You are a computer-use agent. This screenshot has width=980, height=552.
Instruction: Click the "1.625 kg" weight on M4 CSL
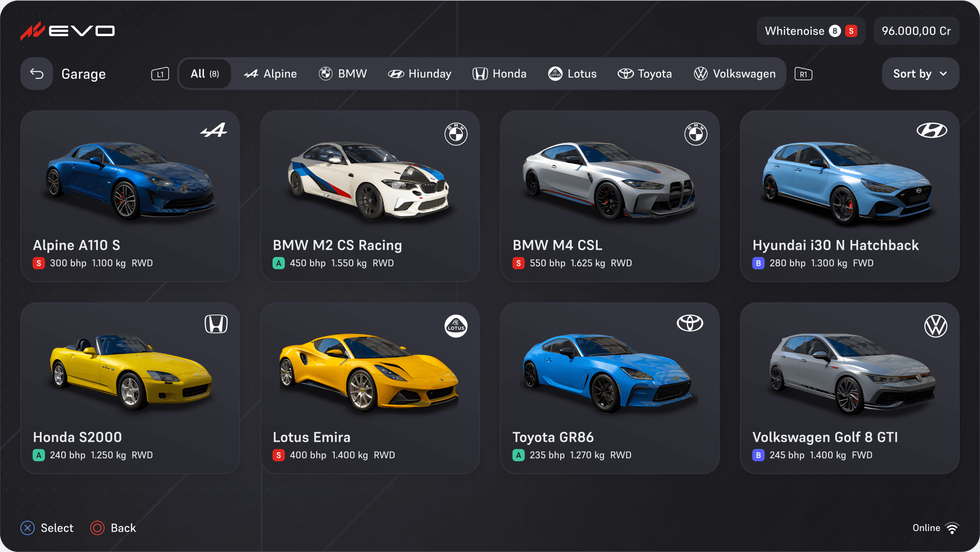588,263
